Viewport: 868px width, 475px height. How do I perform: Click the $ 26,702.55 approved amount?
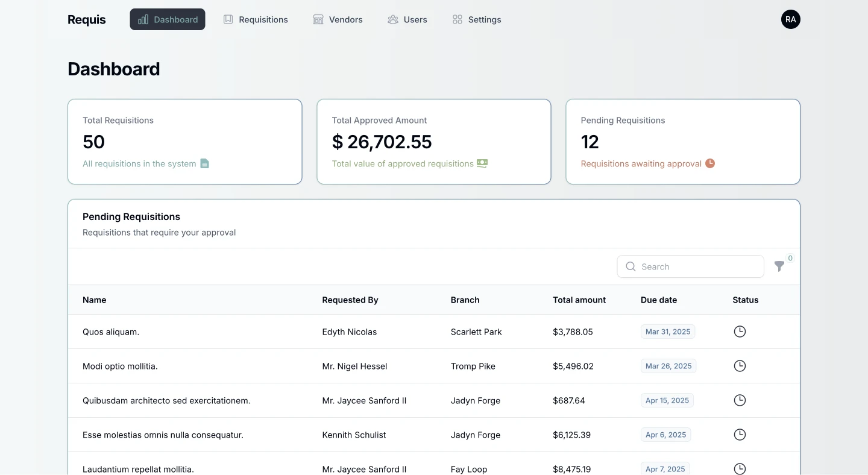pos(382,142)
